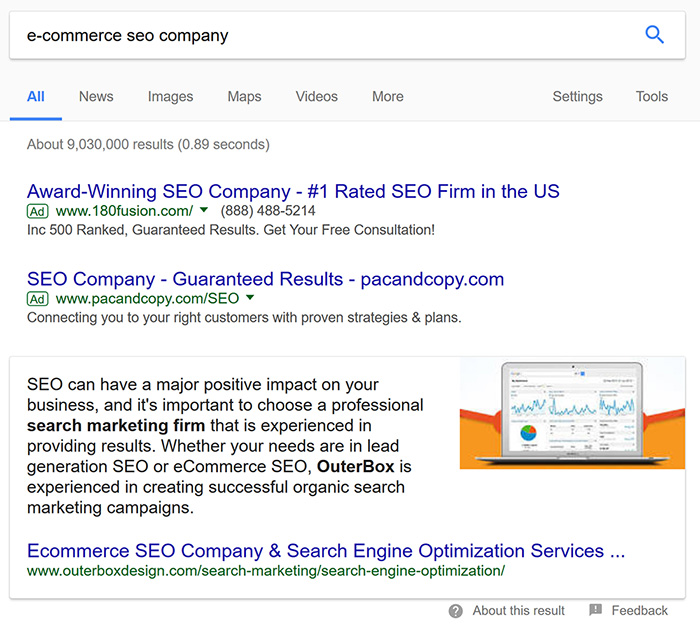Open the Award-Winning SEO Company ad link
Screen dimensions: 700x641
tap(293, 191)
